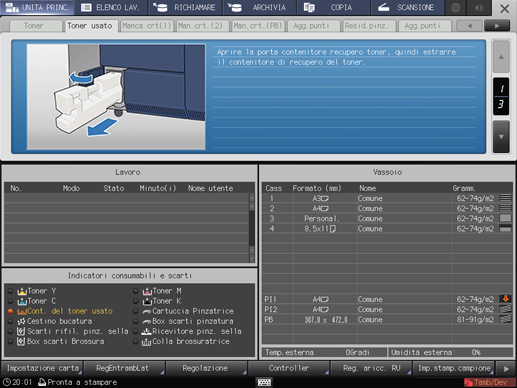Click the Toner C indicator icon
This screenshot has width=517, height=388.
[22, 301]
